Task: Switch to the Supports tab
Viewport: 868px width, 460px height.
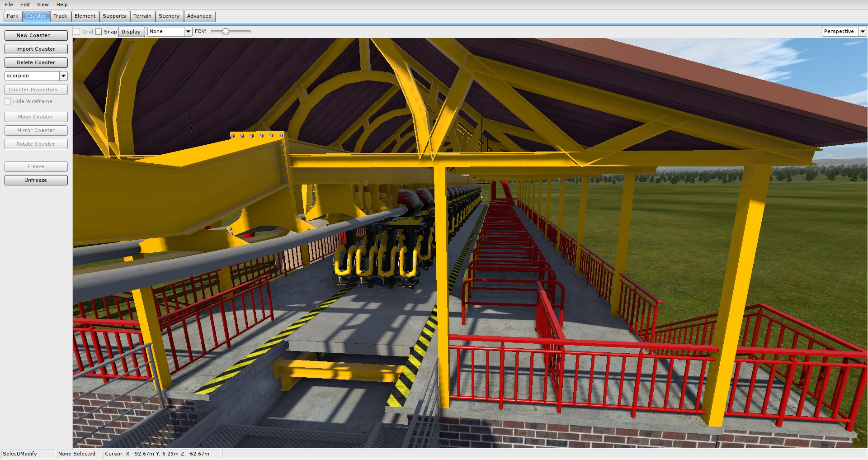Action: pyautogui.click(x=114, y=16)
